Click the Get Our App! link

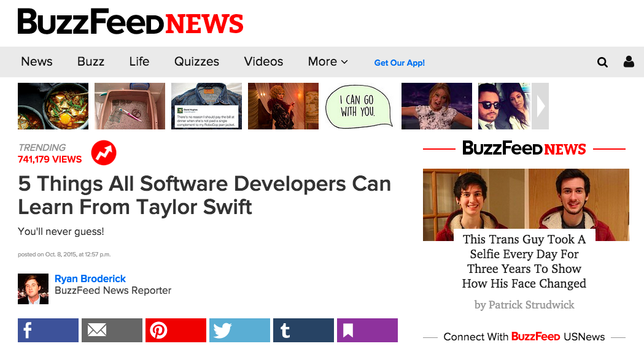pyautogui.click(x=399, y=63)
